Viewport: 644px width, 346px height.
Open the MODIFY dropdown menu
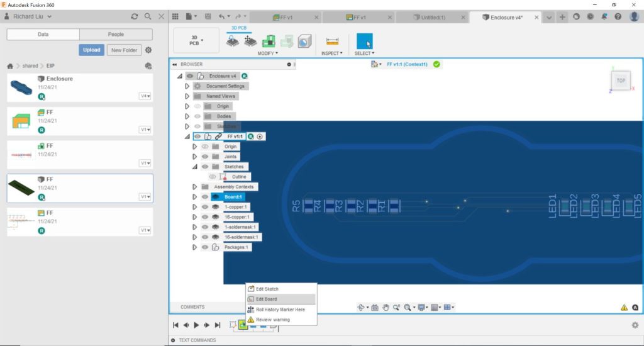point(268,53)
